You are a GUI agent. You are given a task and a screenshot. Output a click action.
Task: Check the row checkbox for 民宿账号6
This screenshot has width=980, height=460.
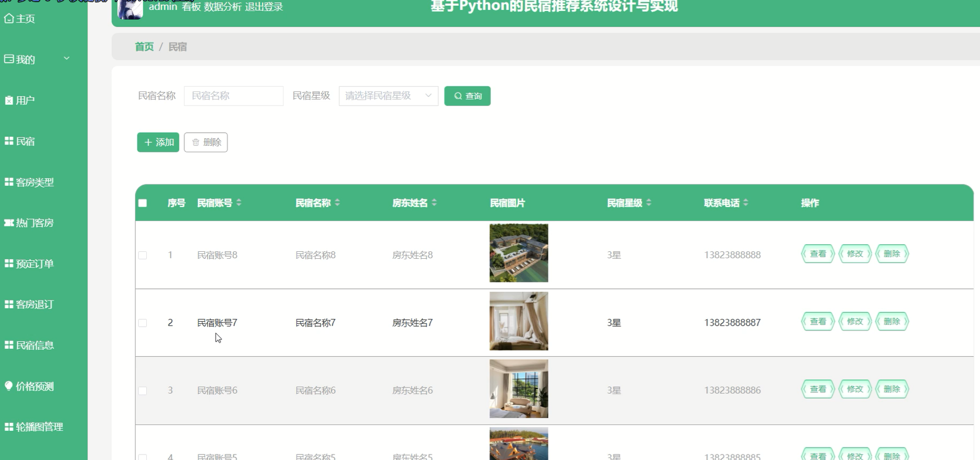click(142, 391)
